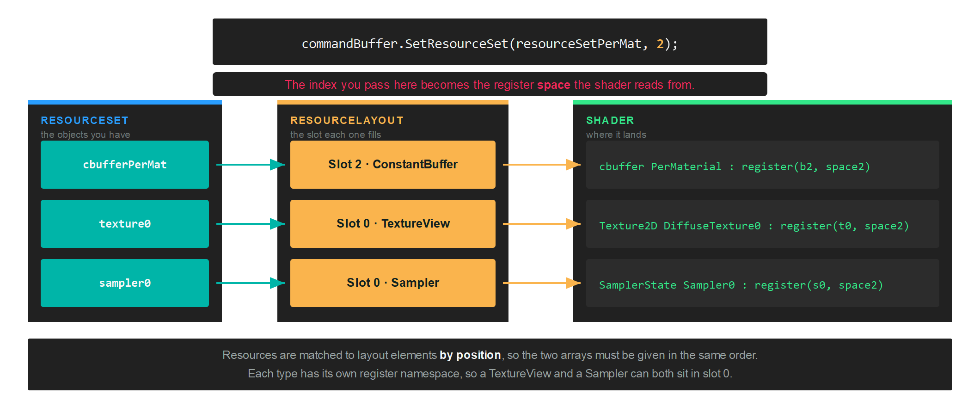Click the SHADER column heading
The height and width of the screenshot is (407, 980).
pos(610,120)
